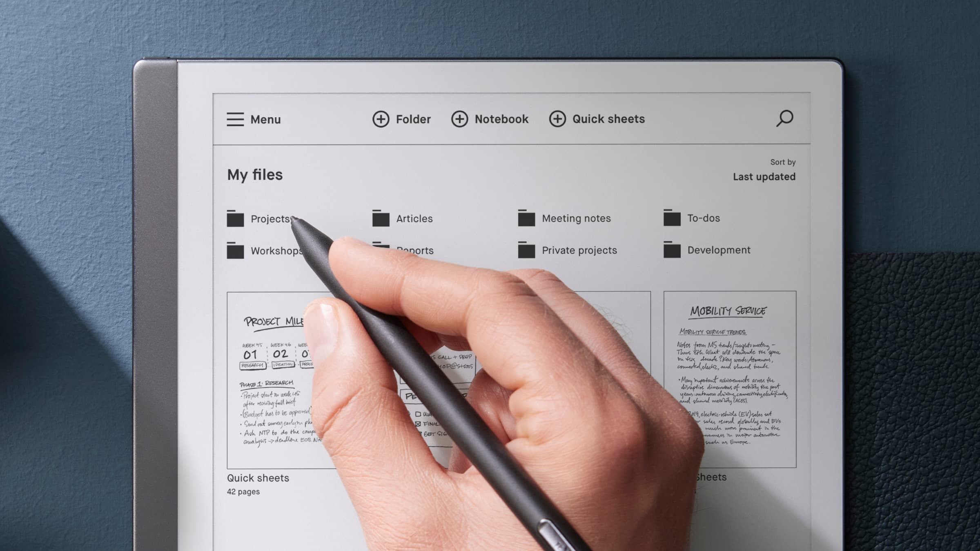Open the Meeting notes folder

pos(576,219)
